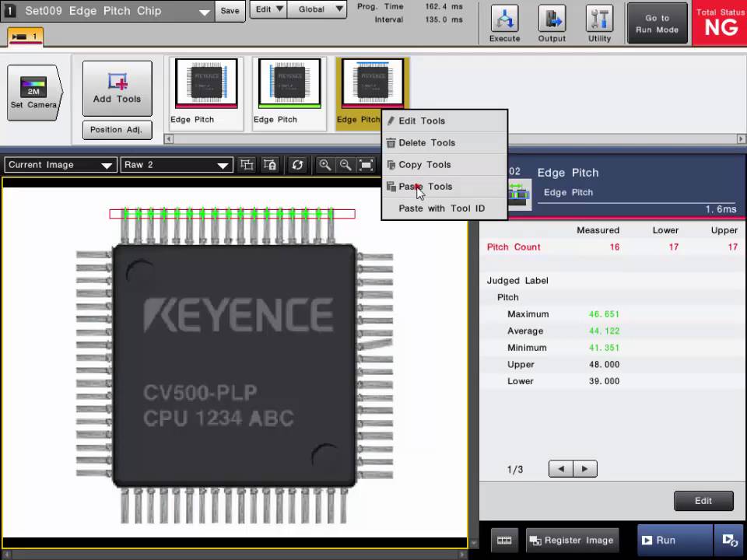Fit image to view icon
This screenshot has height=560, width=747.
(366, 165)
